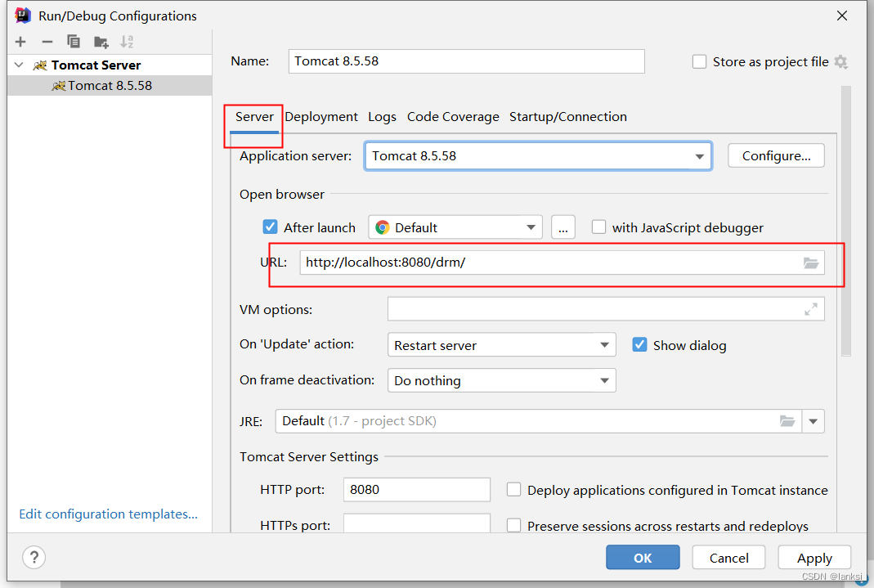Click the IntelliJ icon in the title bar

click(x=22, y=16)
